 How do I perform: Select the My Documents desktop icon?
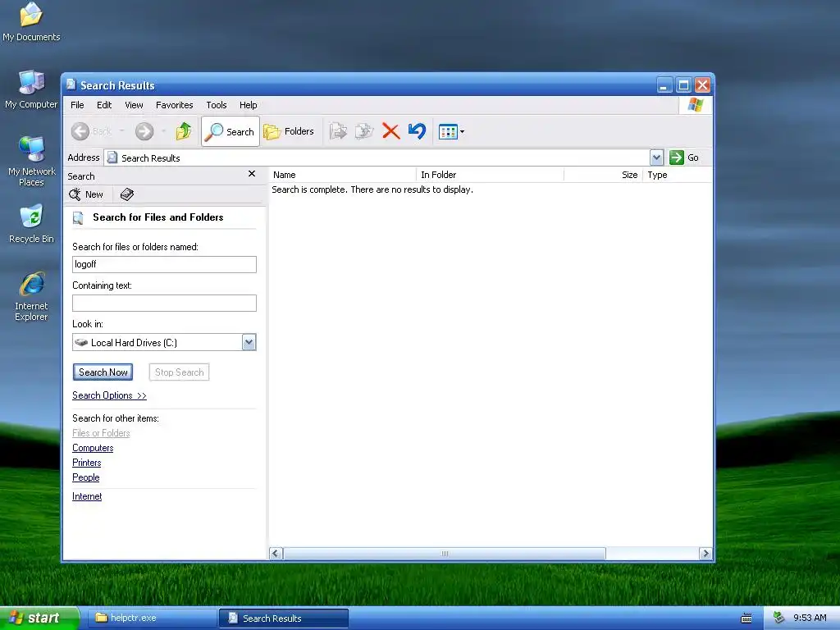[31, 22]
